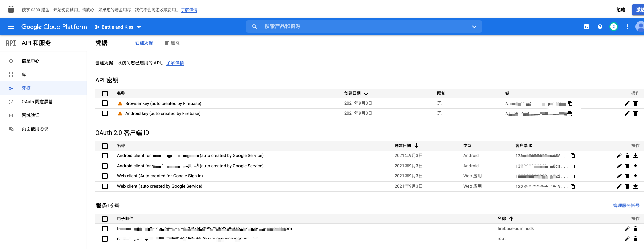Open Web client (auto created by Google Service)
This screenshot has width=644, height=249.
160,186
